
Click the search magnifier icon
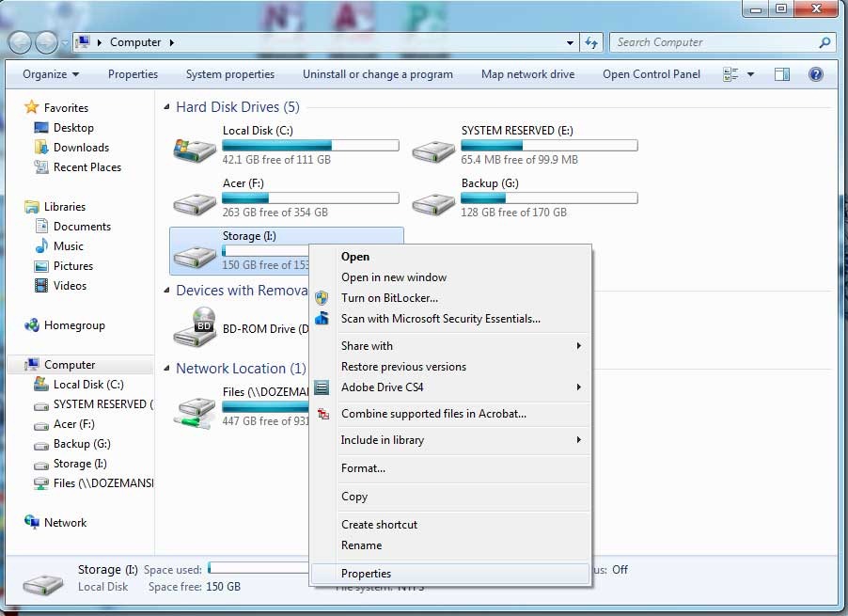(824, 42)
